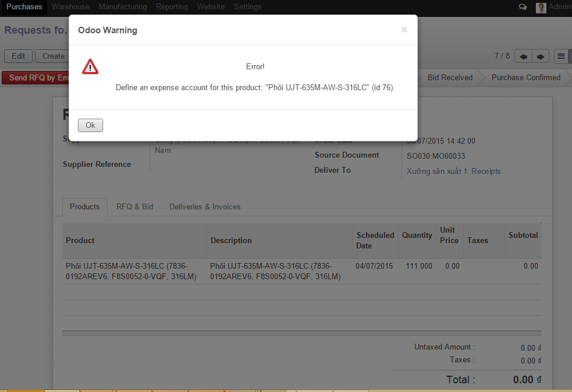Open the Warehouse menu
Viewport: 572px width, 392px height.
(70, 7)
